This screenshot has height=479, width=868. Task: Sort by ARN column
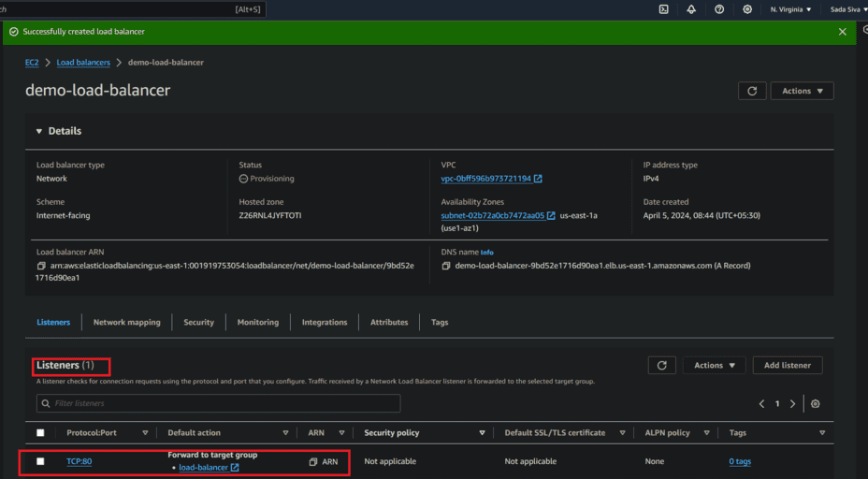click(x=341, y=433)
